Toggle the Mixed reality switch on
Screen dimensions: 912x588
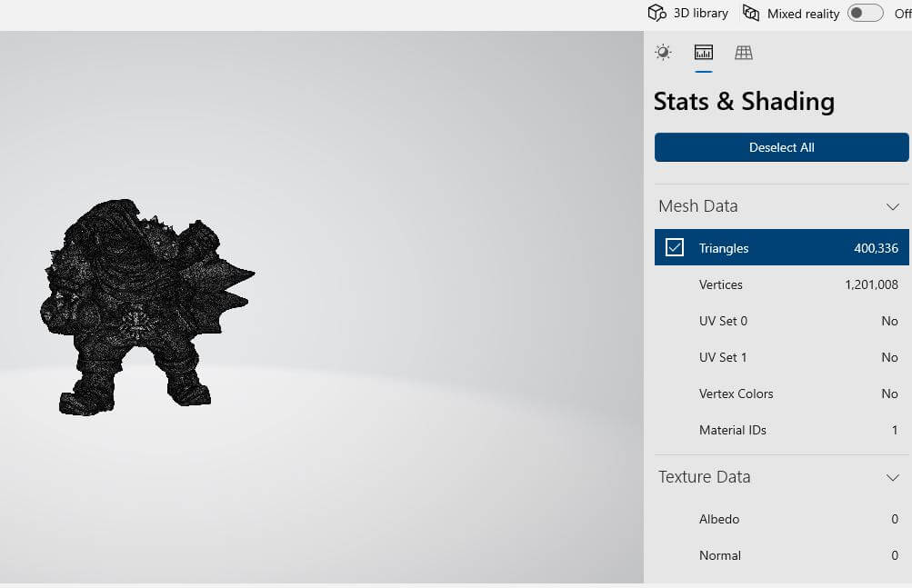[x=865, y=13]
